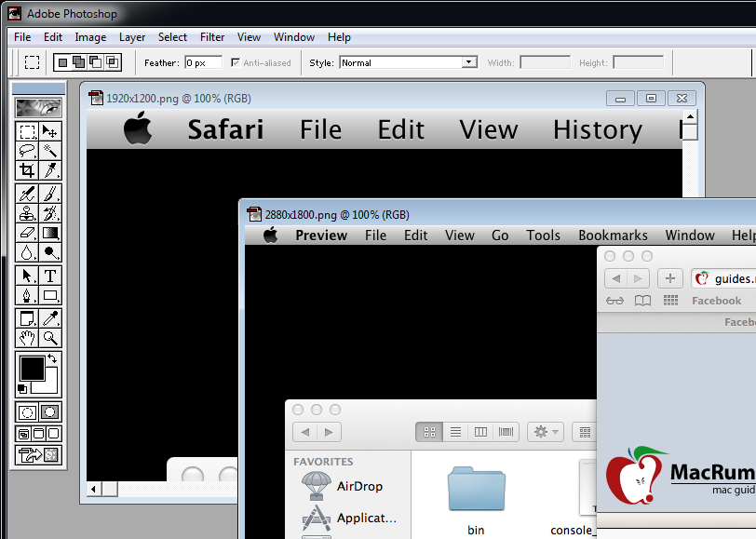Select the Hand tool
The image size is (756, 539).
coord(27,338)
